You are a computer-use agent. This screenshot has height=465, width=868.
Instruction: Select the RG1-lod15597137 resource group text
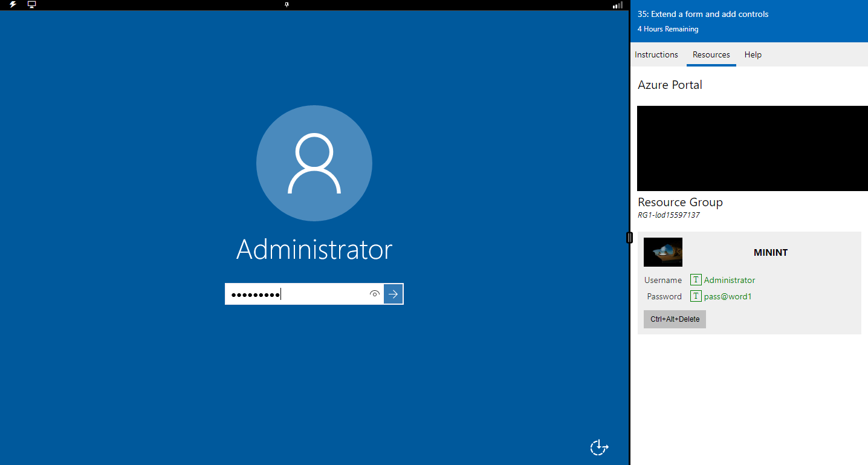tap(669, 215)
